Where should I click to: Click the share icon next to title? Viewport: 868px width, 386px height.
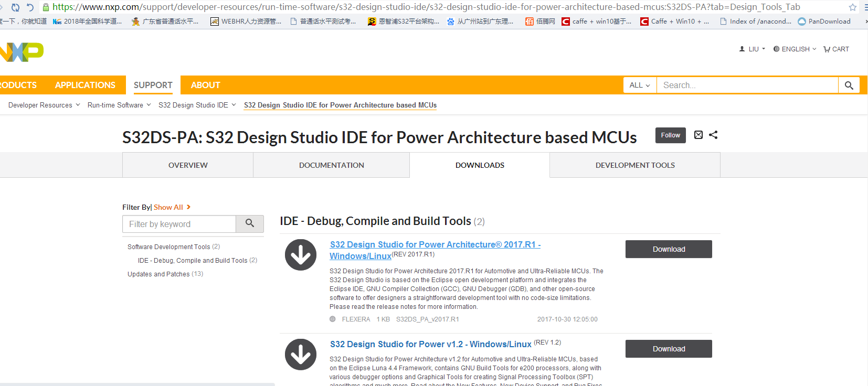coord(713,135)
